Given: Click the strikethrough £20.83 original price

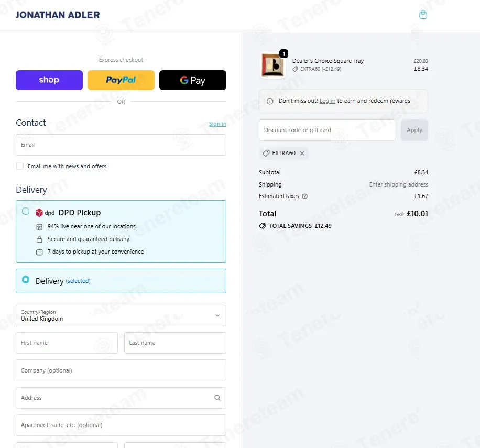Looking at the screenshot, I should coord(421,61).
